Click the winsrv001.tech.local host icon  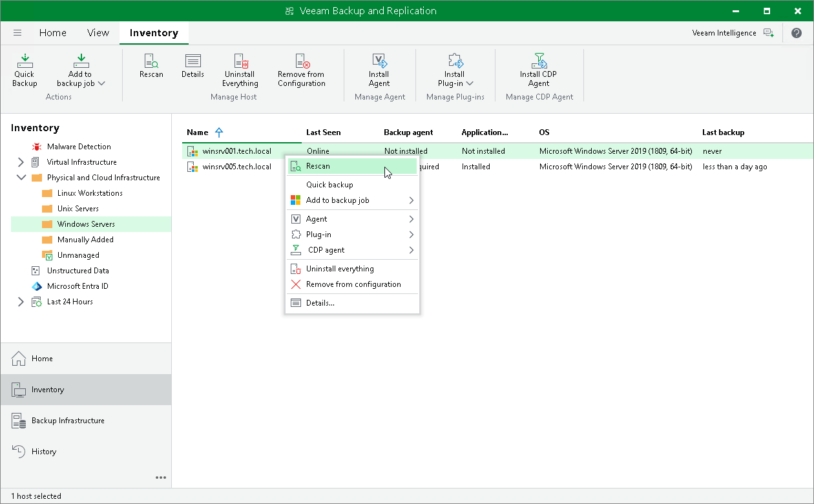click(x=192, y=151)
